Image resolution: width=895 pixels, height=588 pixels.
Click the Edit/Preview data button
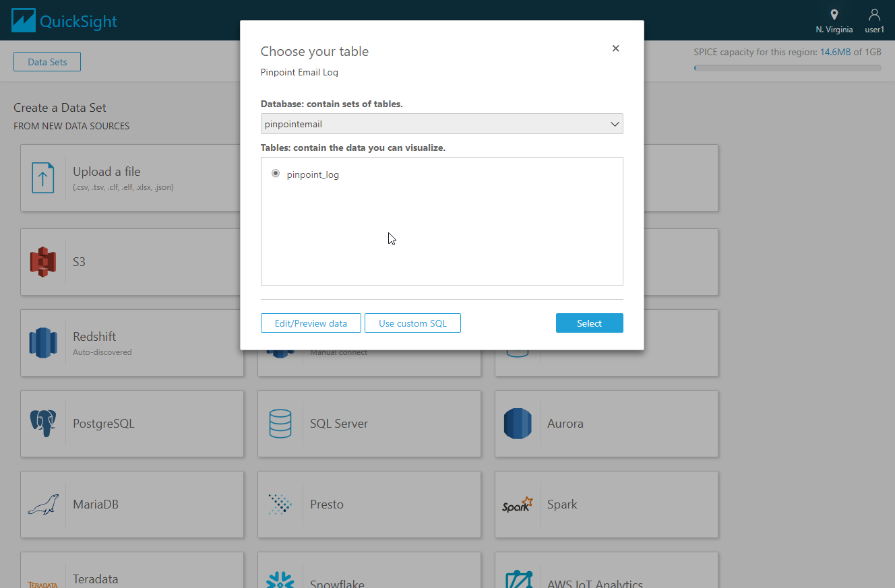[x=311, y=323]
